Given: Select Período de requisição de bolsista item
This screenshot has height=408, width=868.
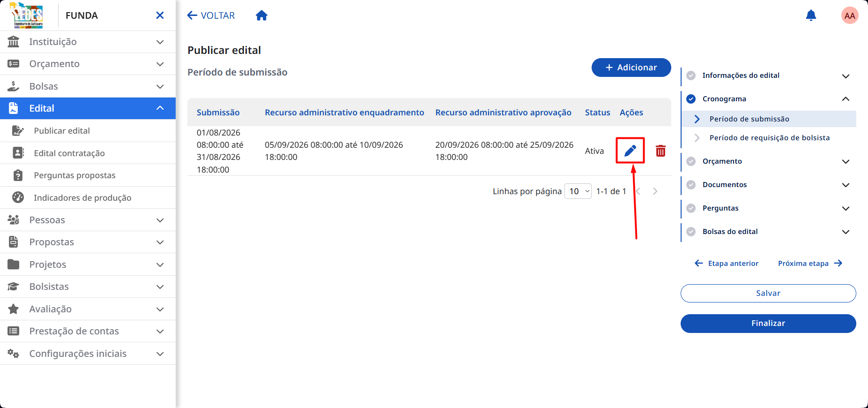Looking at the screenshot, I should click(x=769, y=138).
